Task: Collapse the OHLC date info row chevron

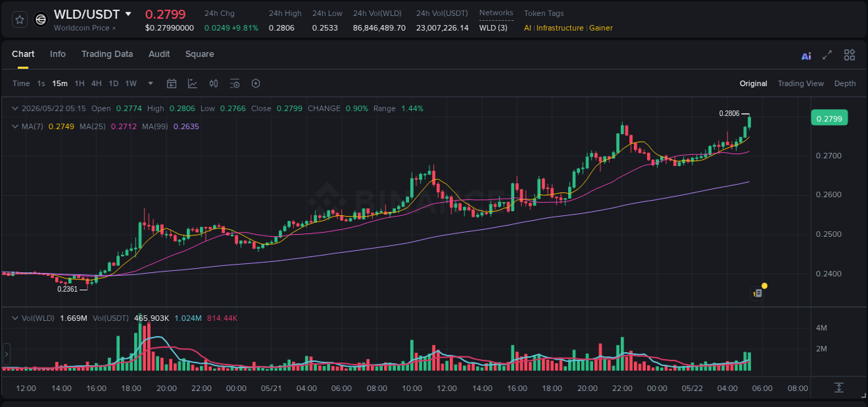Action: tap(15, 108)
